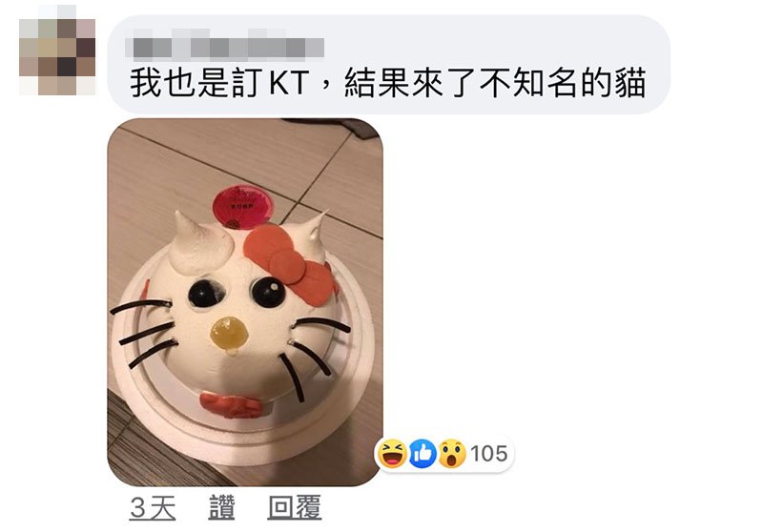View the cat cake photo attachment
Screen dimensions: 763x532
click(245, 302)
